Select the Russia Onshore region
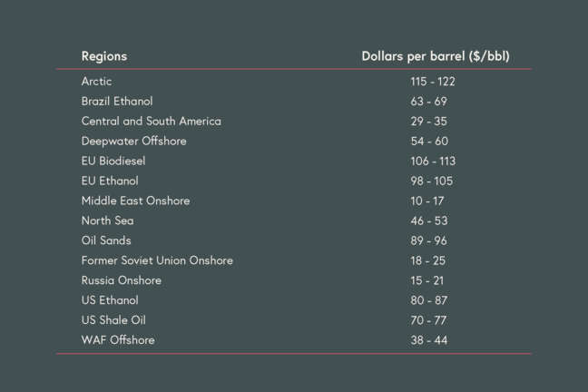The height and width of the screenshot is (392, 588). coord(122,281)
